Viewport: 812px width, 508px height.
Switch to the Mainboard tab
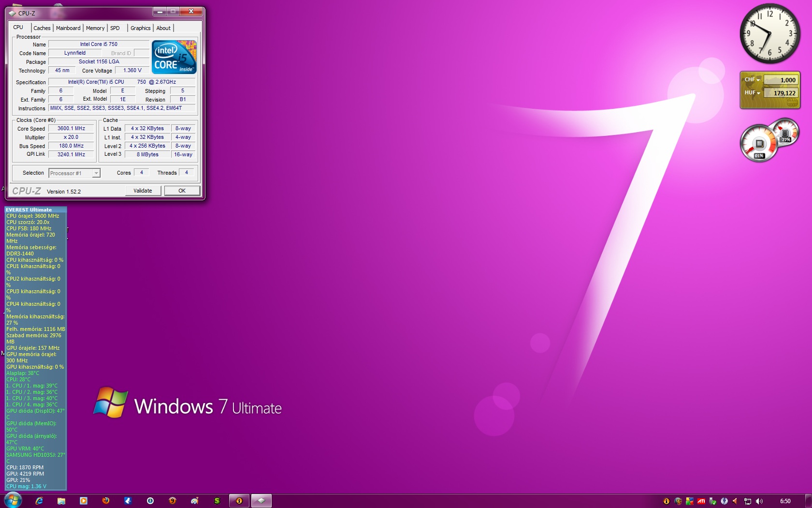68,28
